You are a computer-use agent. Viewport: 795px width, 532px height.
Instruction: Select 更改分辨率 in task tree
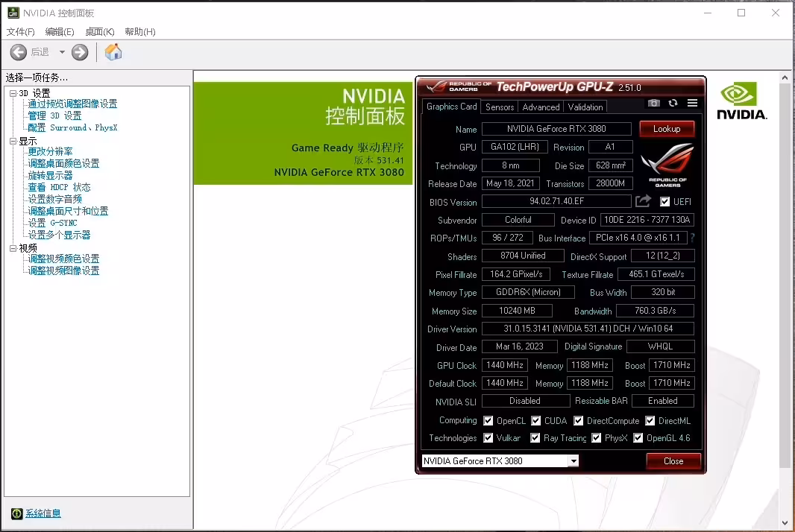point(50,151)
